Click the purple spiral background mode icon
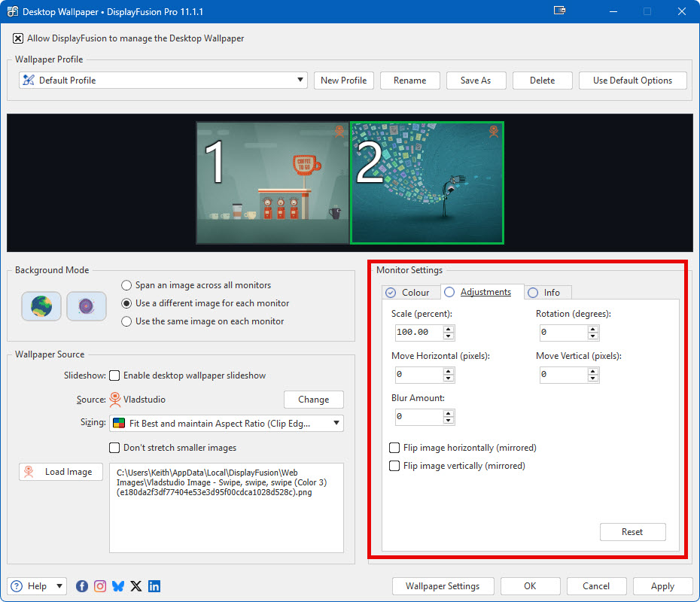Image resolution: width=700 pixels, height=602 pixels. point(86,306)
